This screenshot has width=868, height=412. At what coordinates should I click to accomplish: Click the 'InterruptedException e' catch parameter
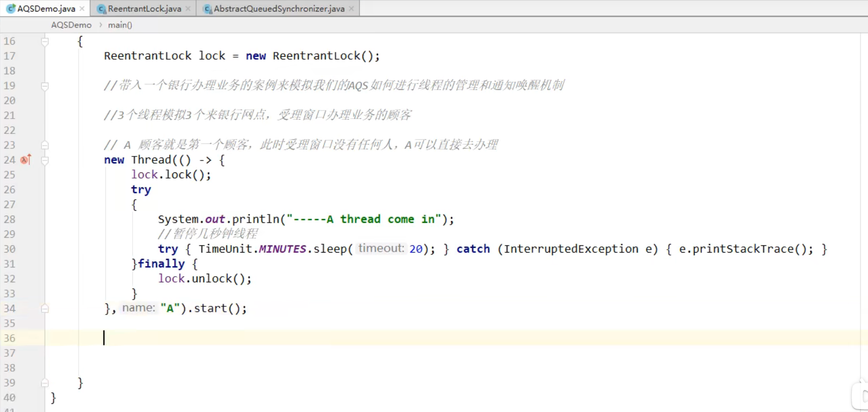click(577, 249)
